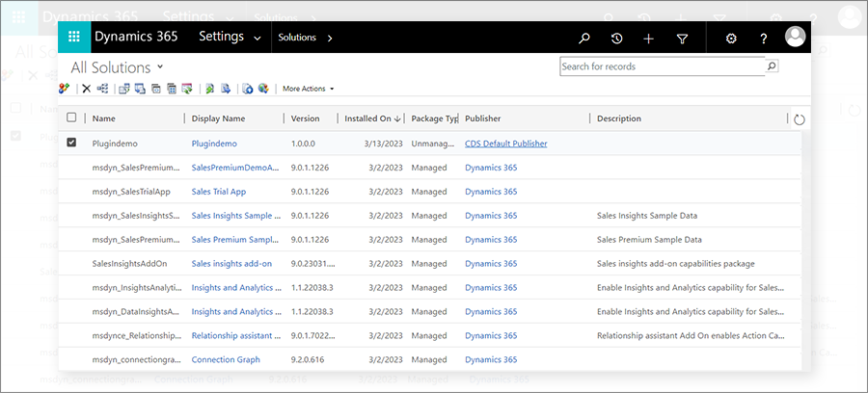
Task: Sort by the Description column header
Action: click(619, 118)
